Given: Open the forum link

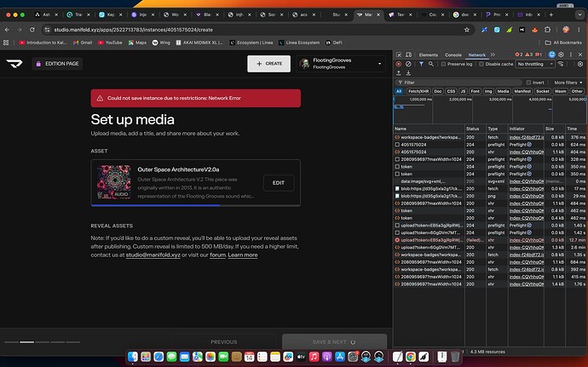Looking at the screenshot, I should point(217,255).
